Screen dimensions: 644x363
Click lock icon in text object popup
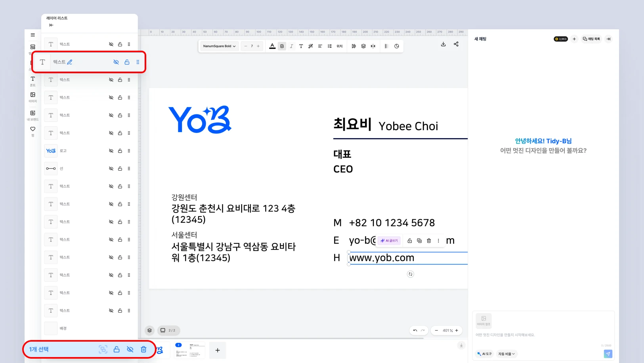click(x=410, y=241)
